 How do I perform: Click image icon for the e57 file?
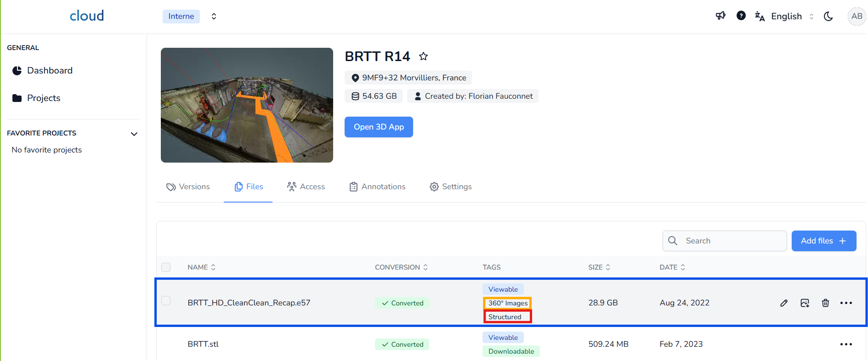coord(805,303)
